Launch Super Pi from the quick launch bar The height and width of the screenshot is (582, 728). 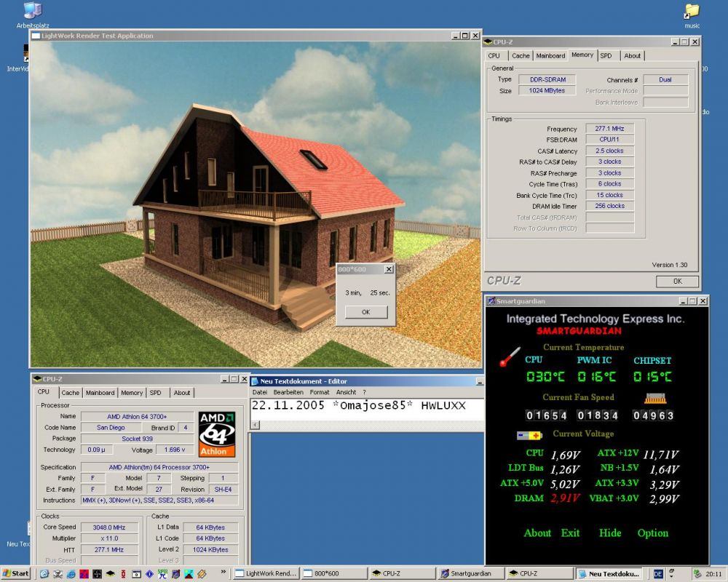[x=162, y=574]
